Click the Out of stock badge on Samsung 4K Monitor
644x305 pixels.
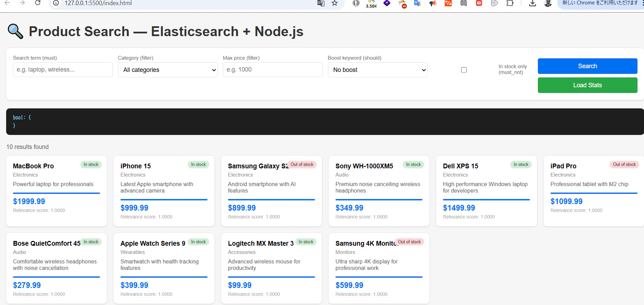(x=410, y=242)
